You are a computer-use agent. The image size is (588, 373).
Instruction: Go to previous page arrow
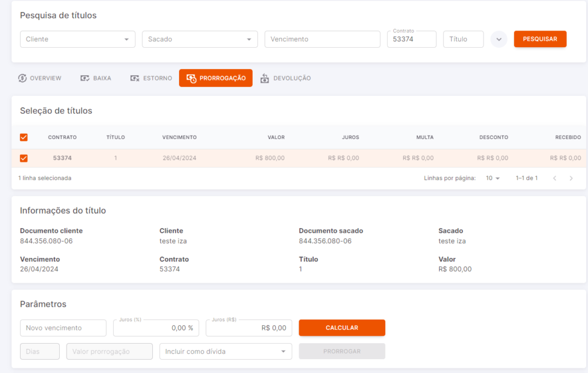click(555, 178)
